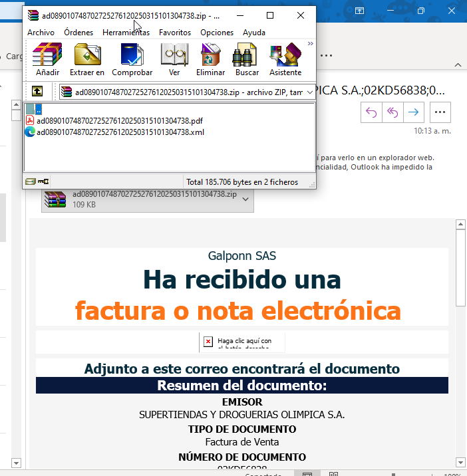Screen dimensions: 467x476
Task: Click the 'Galponn SAS' heading in email
Action: pyautogui.click(x=242, y=256)
